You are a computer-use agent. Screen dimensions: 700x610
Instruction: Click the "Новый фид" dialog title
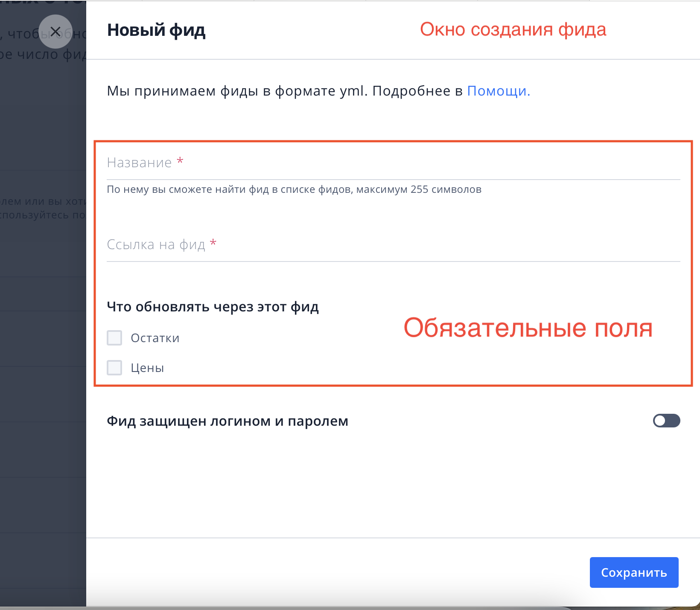(x=156, y=30)
